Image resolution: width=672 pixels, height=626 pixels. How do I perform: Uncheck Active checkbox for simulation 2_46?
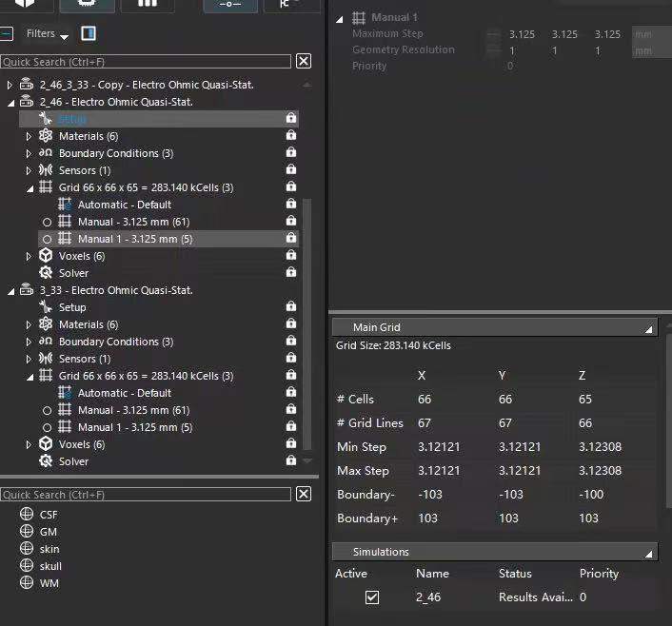click(x=372, y=597)
